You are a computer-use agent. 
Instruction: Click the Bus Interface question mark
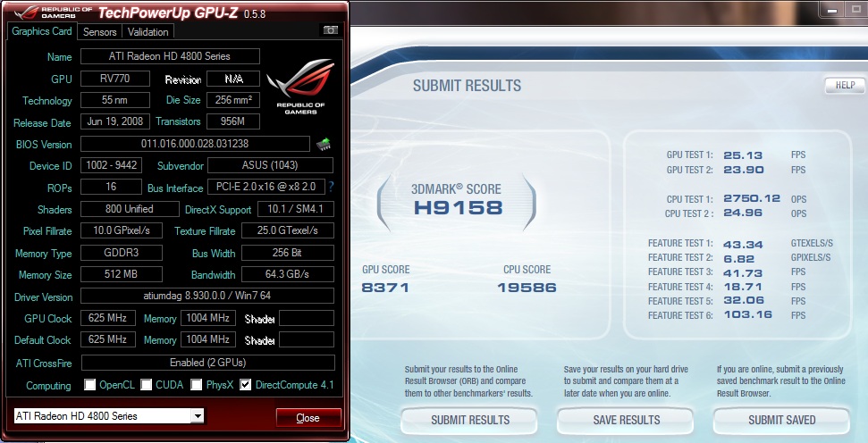click(331, 187)
